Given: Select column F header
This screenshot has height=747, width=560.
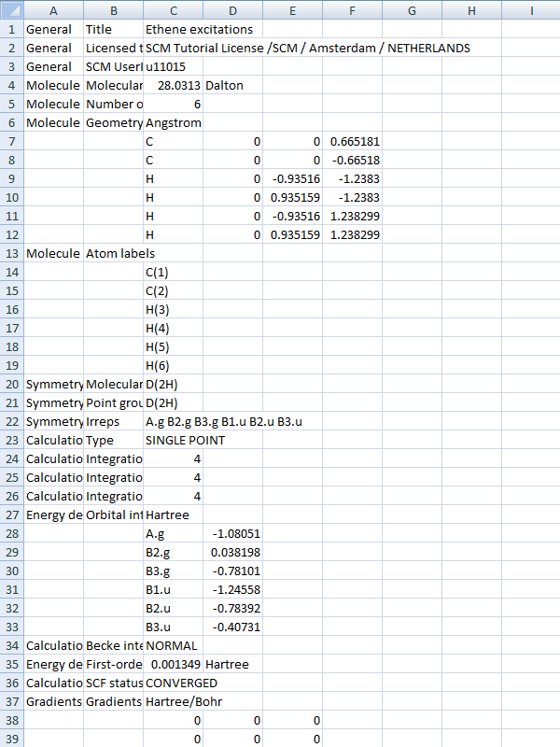Looking at the screenshot, I should coord(352,10).
